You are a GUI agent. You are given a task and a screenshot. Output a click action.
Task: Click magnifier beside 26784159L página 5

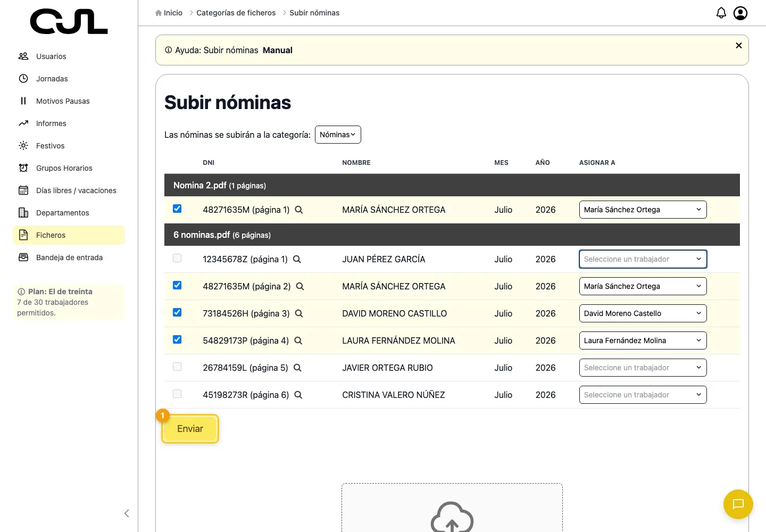(x=298, y=368)
